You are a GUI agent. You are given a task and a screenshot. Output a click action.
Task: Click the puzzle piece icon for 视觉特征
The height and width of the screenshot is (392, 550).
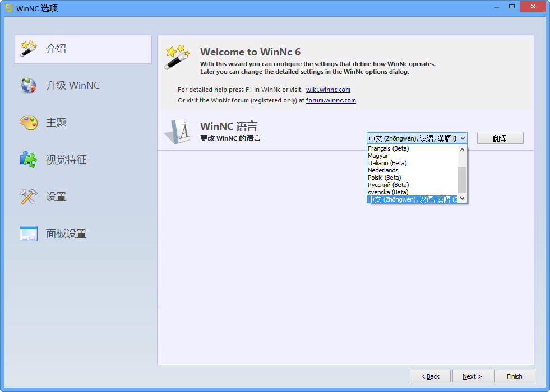(x=29, y=160)
